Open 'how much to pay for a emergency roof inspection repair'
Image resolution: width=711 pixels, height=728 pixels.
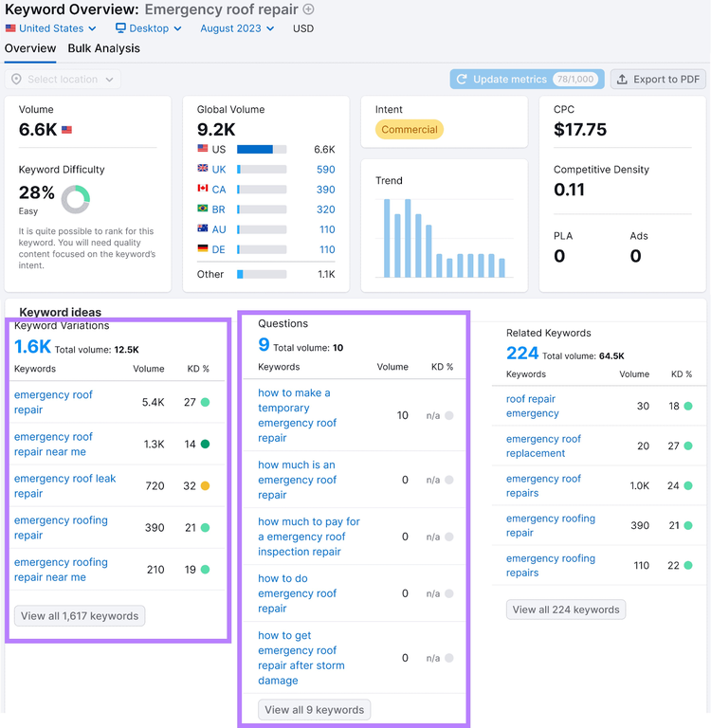coord(309,537)
